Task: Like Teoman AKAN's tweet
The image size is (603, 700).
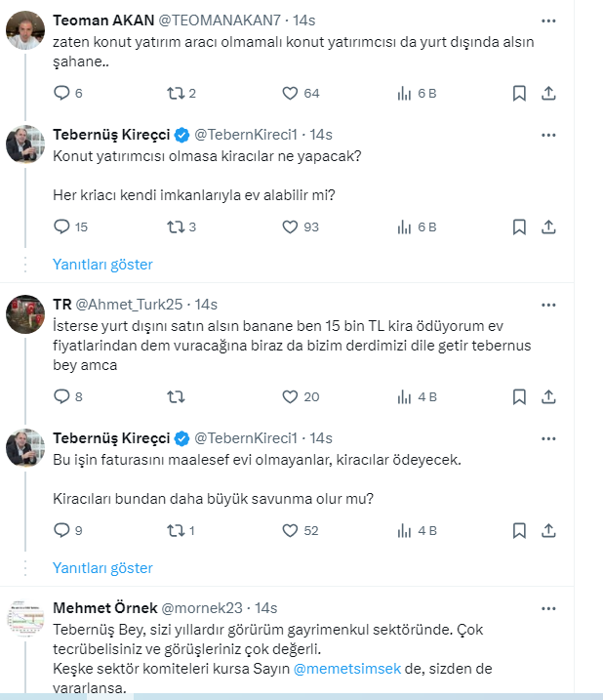Action: pos(290,94)
